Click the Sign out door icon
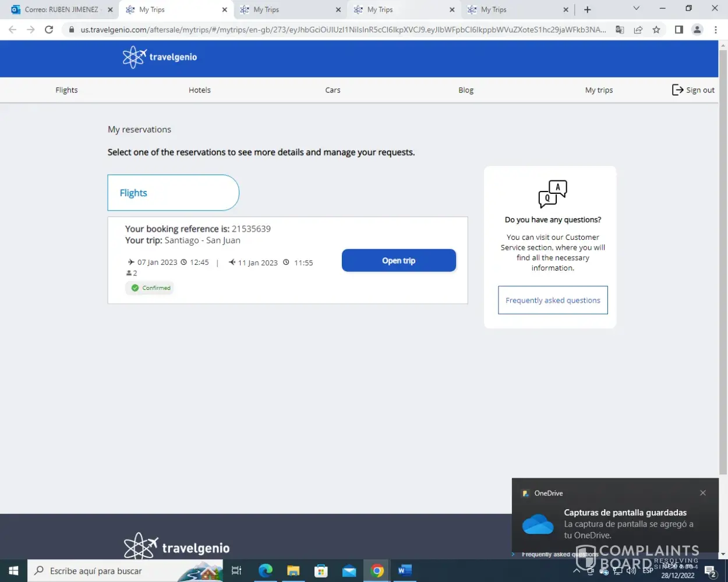728x582 pixels. tap(677, 90)
